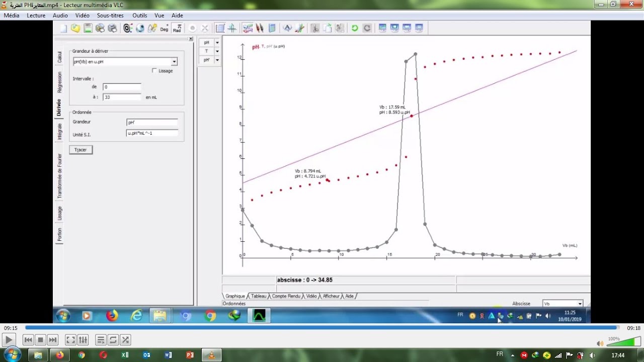This screenshot has height=362, width=644.
Task: Select the Rad angle unit icon
Action: pos(177,29)
